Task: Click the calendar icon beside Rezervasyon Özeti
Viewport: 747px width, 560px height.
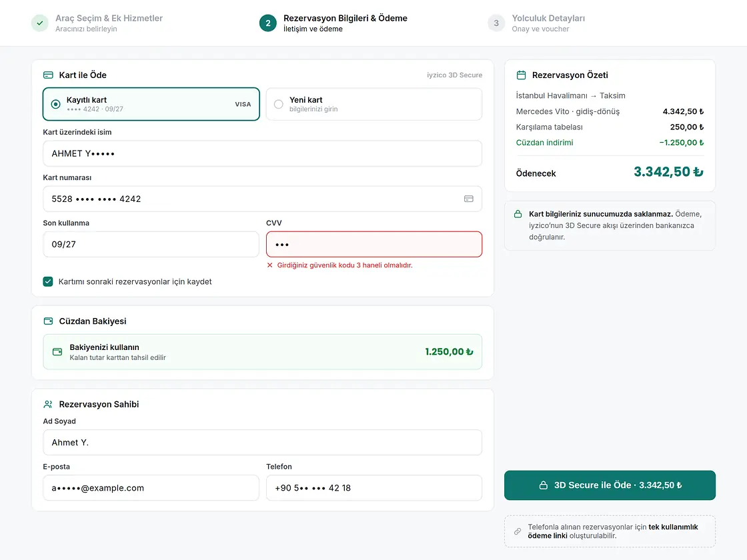Action: (521, 75)
